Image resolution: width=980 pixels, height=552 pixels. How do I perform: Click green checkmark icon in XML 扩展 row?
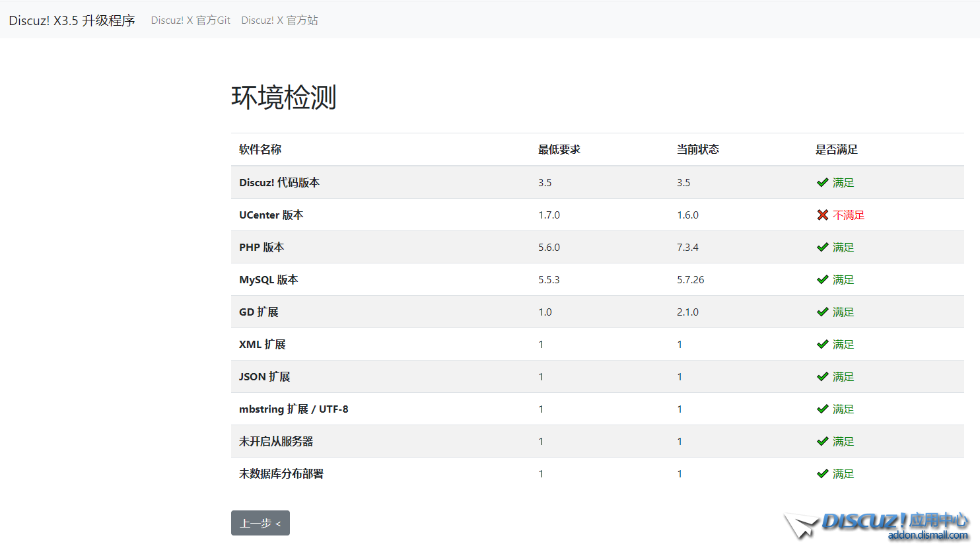[x=822, y=344]
